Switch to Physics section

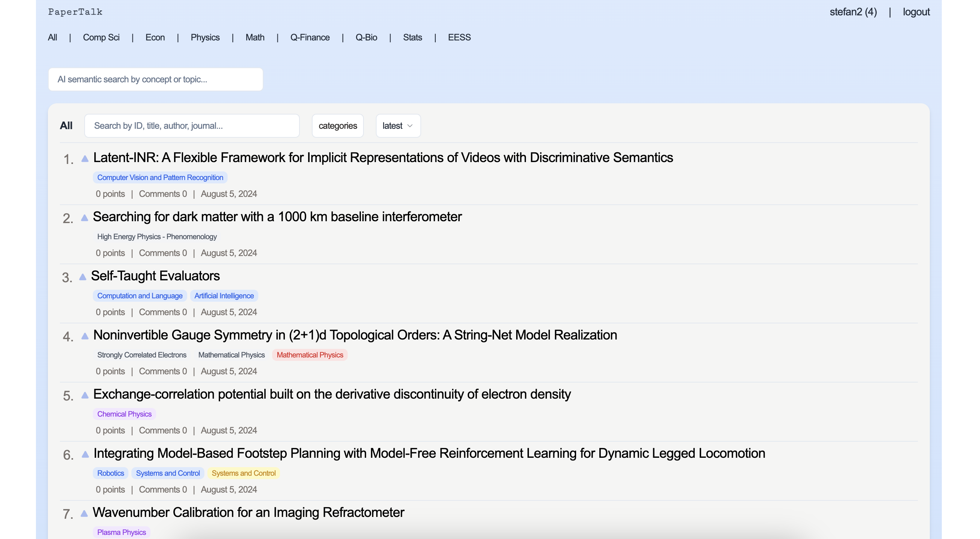[205, 37]
